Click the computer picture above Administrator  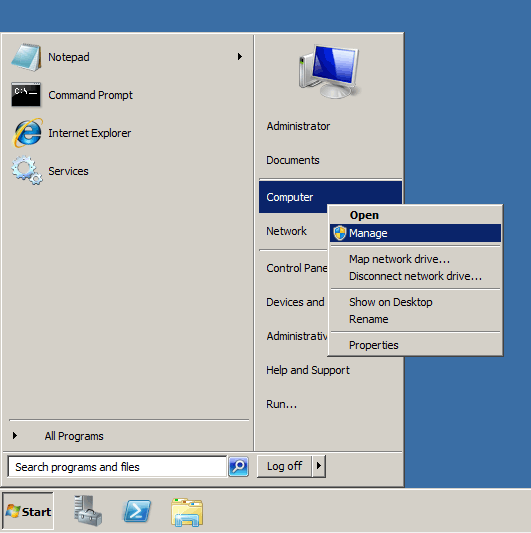(329, 71)
